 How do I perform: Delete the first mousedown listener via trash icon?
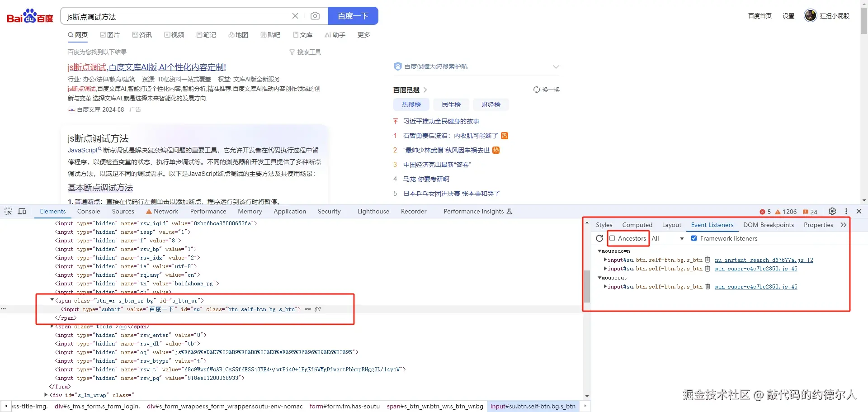[x=707, y=260]
